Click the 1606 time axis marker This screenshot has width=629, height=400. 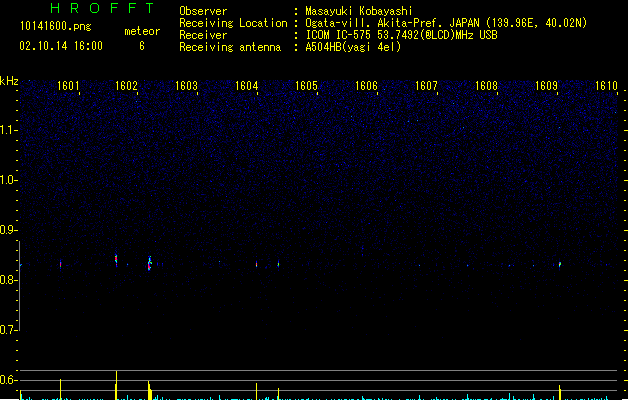click(x=366, y=86)
